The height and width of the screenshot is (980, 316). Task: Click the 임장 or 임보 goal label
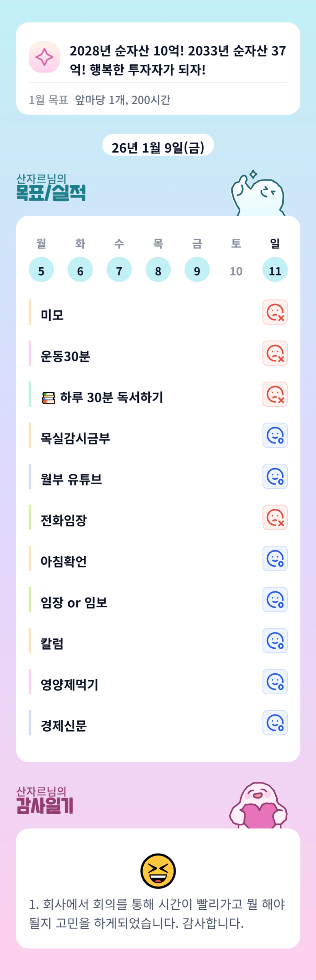point(74,603)
